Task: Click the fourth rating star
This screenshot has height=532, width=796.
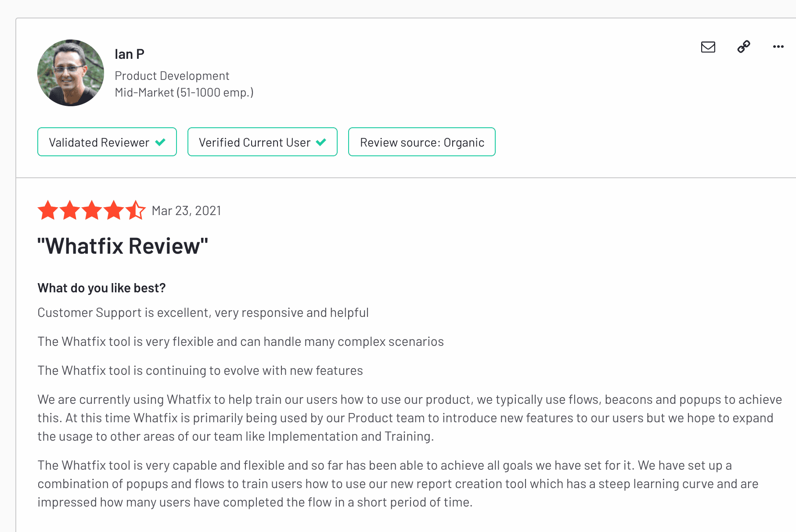Action: click(x=114, y=210)
